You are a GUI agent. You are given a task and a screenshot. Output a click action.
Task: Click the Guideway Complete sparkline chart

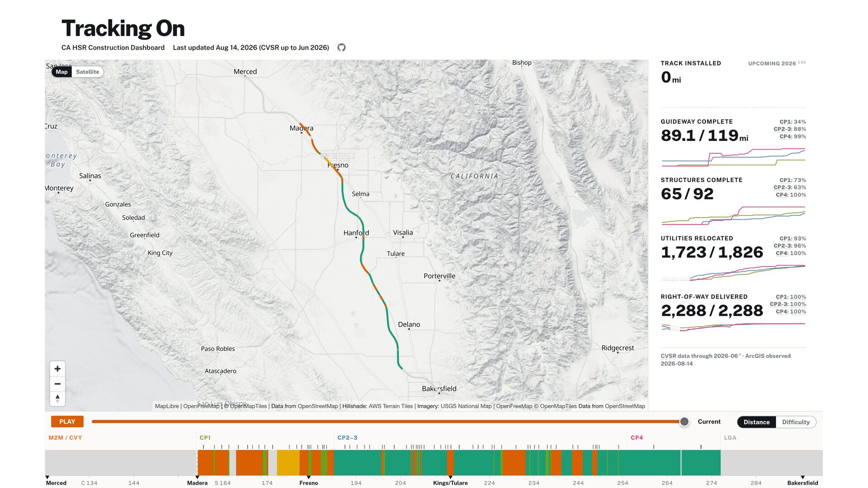(x=733, y=157)
